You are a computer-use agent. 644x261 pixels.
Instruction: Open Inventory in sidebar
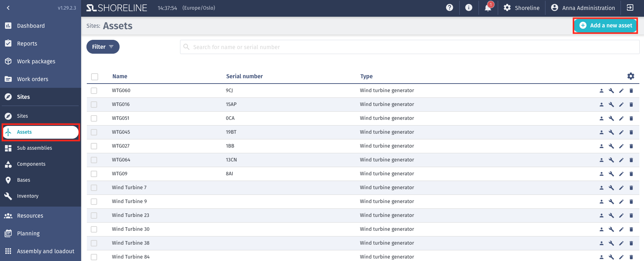pos(41,196)
